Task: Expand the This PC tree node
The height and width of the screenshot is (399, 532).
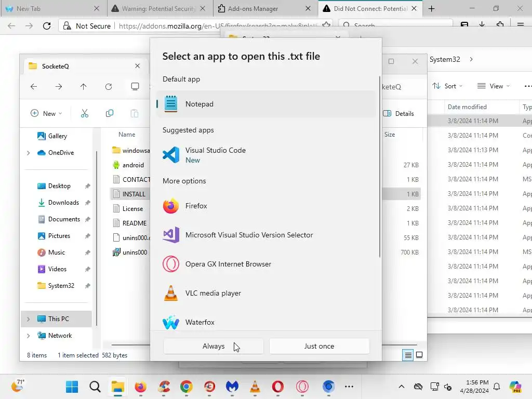Action: [x=29, y=319]
